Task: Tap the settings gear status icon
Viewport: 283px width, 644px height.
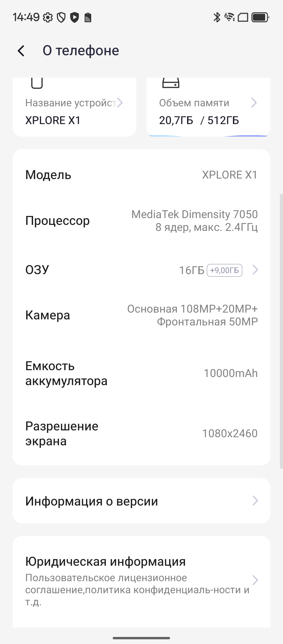Action: [x=48, y=18]
